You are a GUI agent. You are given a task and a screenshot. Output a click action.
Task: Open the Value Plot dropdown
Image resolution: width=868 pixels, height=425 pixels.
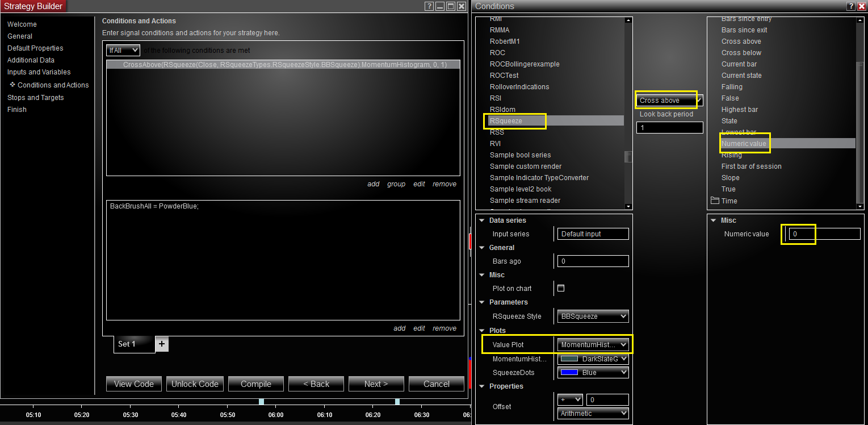click(x=593, y=344)
